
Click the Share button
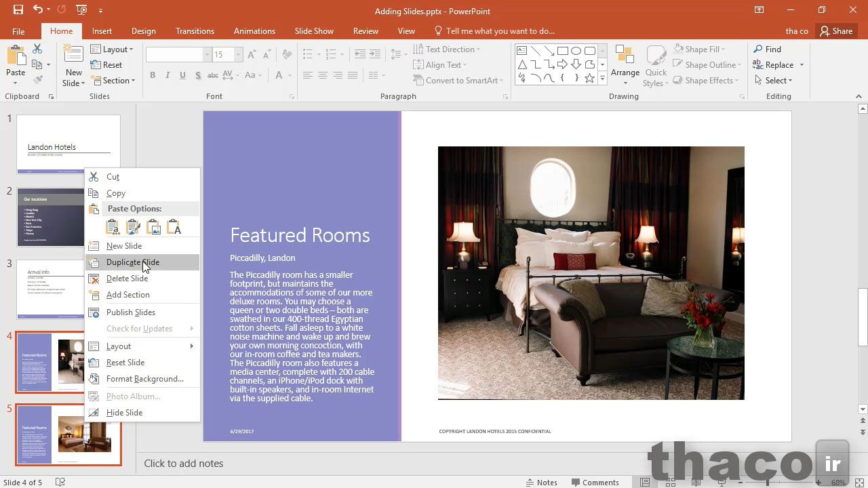point(835,30)
